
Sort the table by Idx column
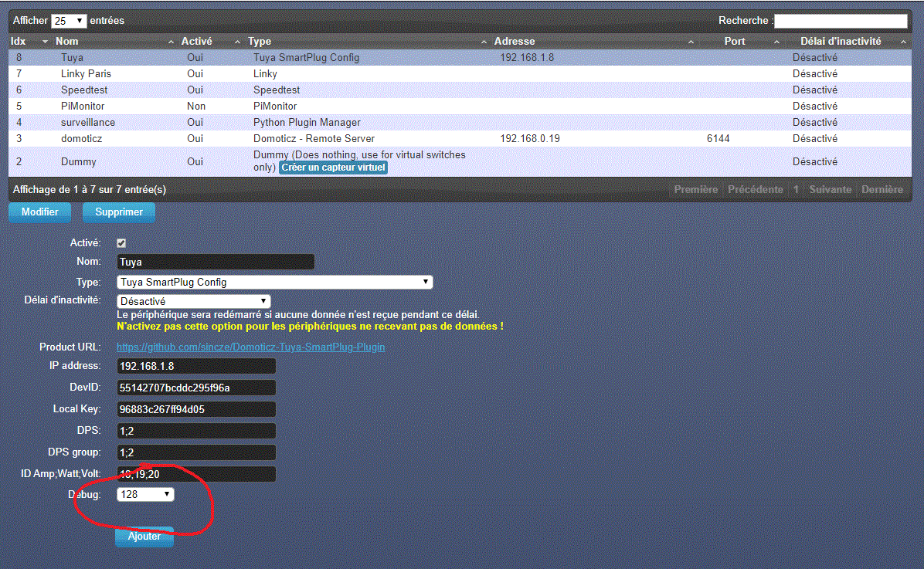(x=29, y=41)
